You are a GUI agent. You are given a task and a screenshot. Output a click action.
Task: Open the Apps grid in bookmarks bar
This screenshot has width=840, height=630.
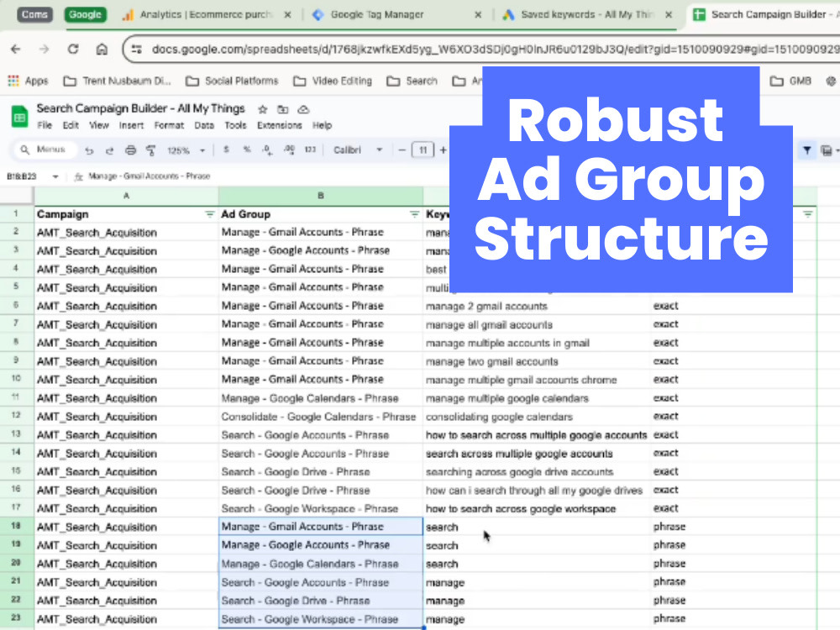(x=13, y=81)
